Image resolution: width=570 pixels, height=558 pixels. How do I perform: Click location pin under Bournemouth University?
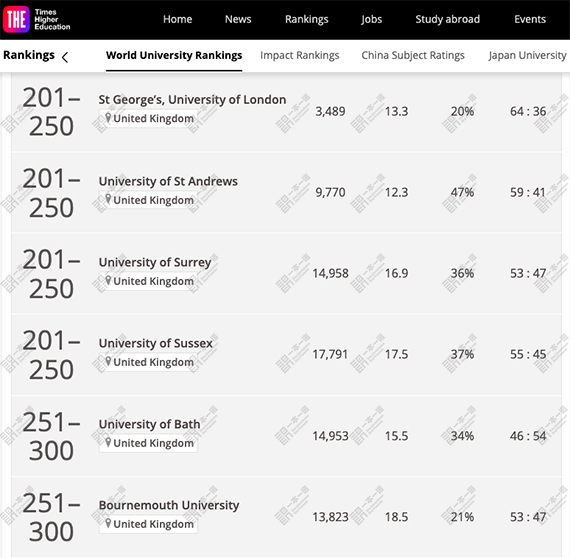[x=108, y=523]
